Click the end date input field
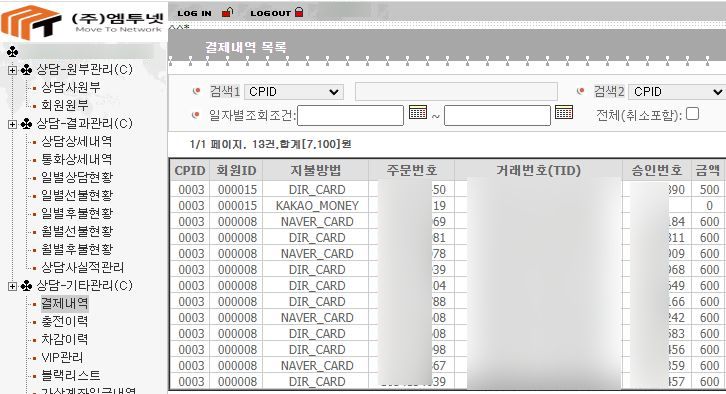726x394 pixels. 497,115
